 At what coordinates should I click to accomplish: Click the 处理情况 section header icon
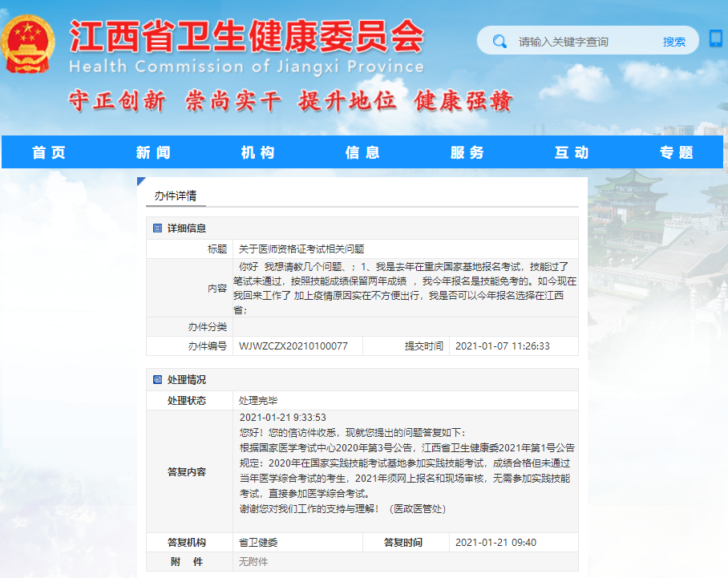[157, 380]
